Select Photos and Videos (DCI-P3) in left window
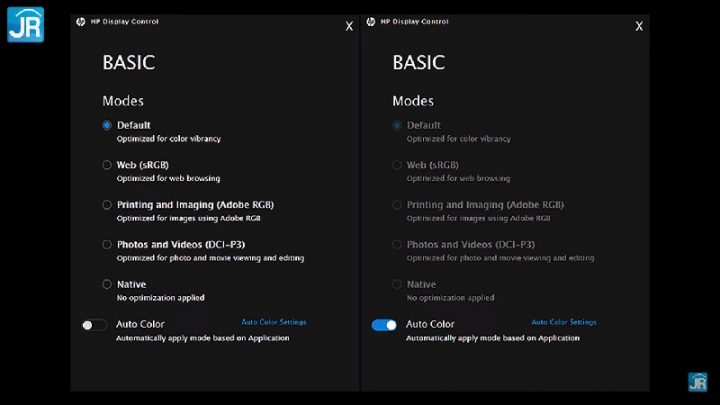This screenshot has width=720, height=405. pos(107,244)
